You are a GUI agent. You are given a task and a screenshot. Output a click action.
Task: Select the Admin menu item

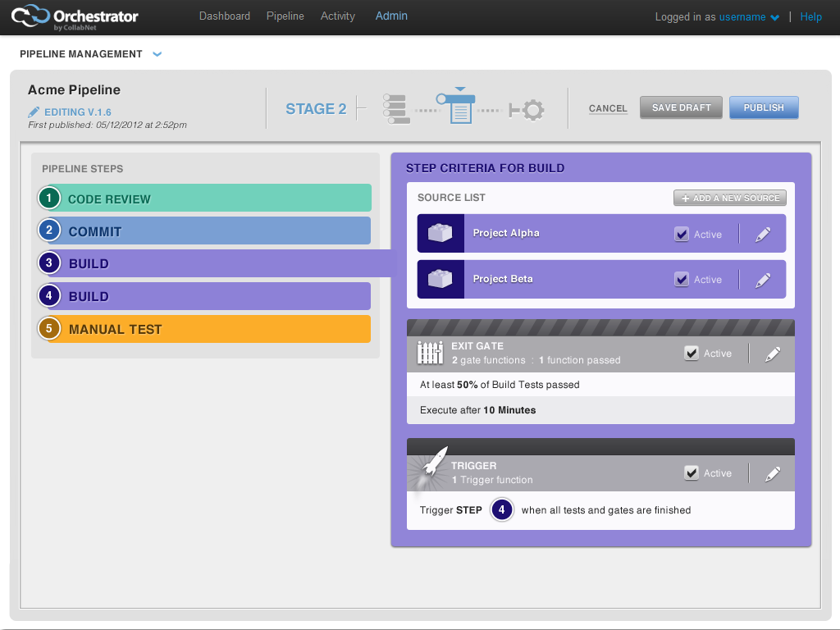pyautogui.click(x=391, y=16)
